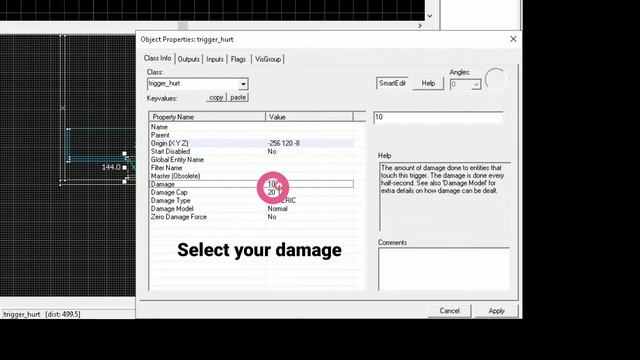Select the Damage Model property row
This screenshot has width=640, height=360.
coord(251,209)
